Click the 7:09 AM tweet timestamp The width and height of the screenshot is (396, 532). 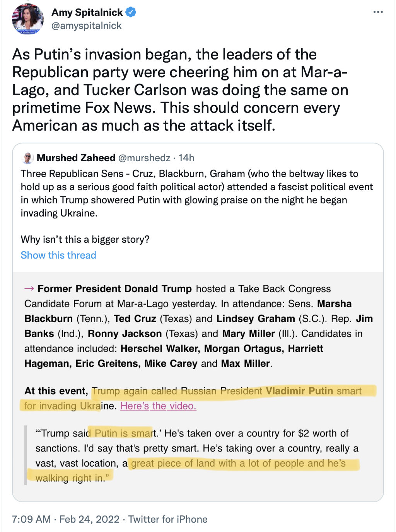[31, 519]
